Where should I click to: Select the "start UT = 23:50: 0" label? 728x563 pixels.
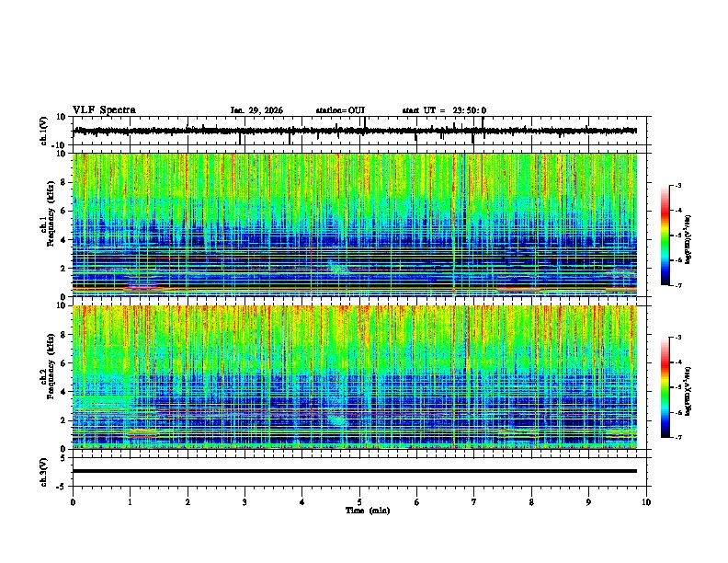tap(444, 110)
